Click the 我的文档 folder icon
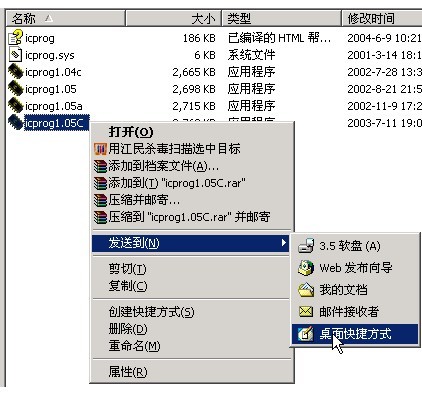The image size is (422, 395). tap(306, 290)
